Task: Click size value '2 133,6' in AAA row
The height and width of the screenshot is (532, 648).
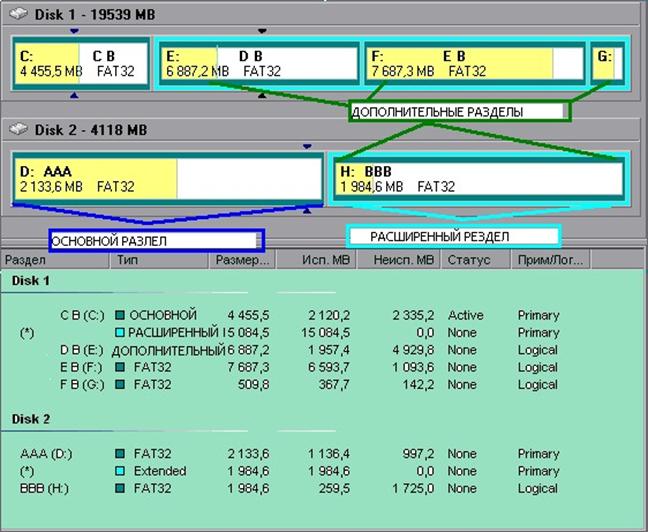Action: (248, 453)
